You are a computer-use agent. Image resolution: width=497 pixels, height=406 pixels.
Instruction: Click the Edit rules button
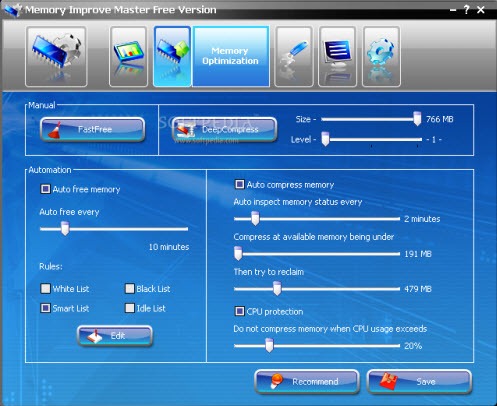click(115, 336)
